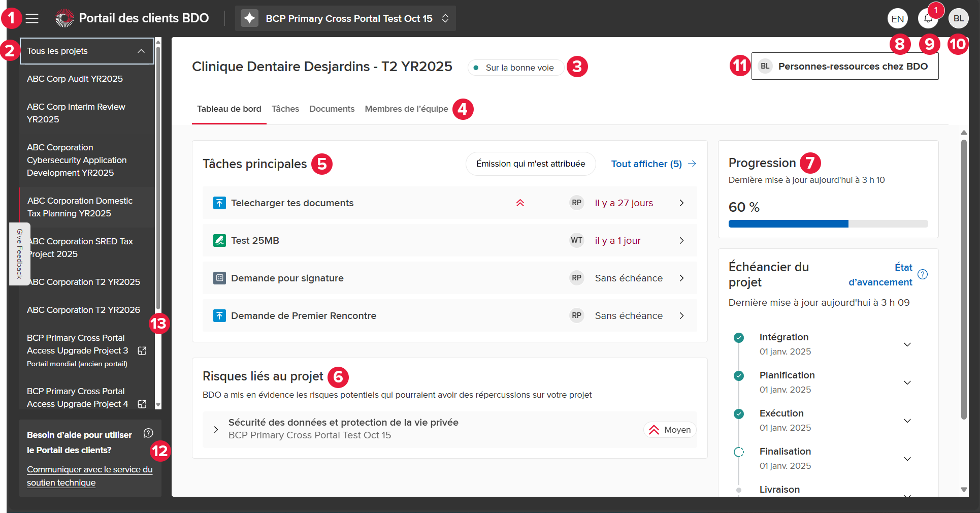The width and height of the screenshot is (980, 513).
Task: Click the info icon next to 'État d'avancement'
Action: [x=923, y=274]
